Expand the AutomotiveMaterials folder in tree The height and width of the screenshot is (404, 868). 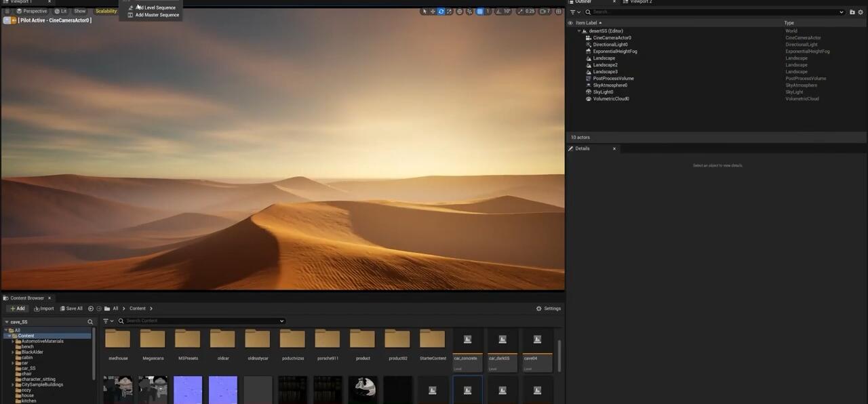click(14, 341)
